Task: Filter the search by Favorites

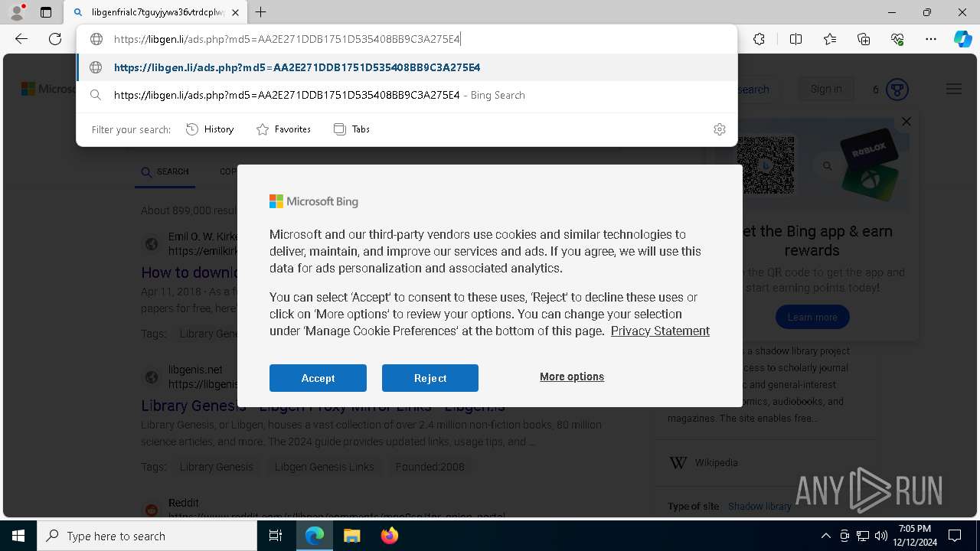Action: 284,129
